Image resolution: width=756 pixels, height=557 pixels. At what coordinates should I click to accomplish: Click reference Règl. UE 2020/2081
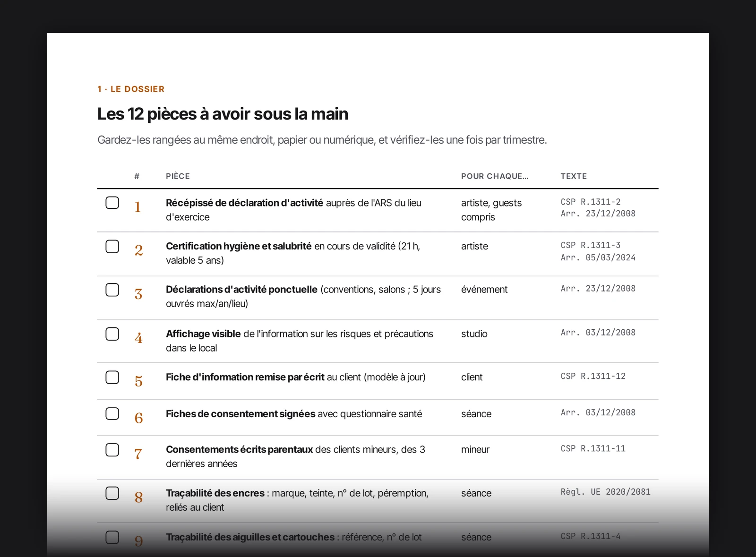(606, 492)
